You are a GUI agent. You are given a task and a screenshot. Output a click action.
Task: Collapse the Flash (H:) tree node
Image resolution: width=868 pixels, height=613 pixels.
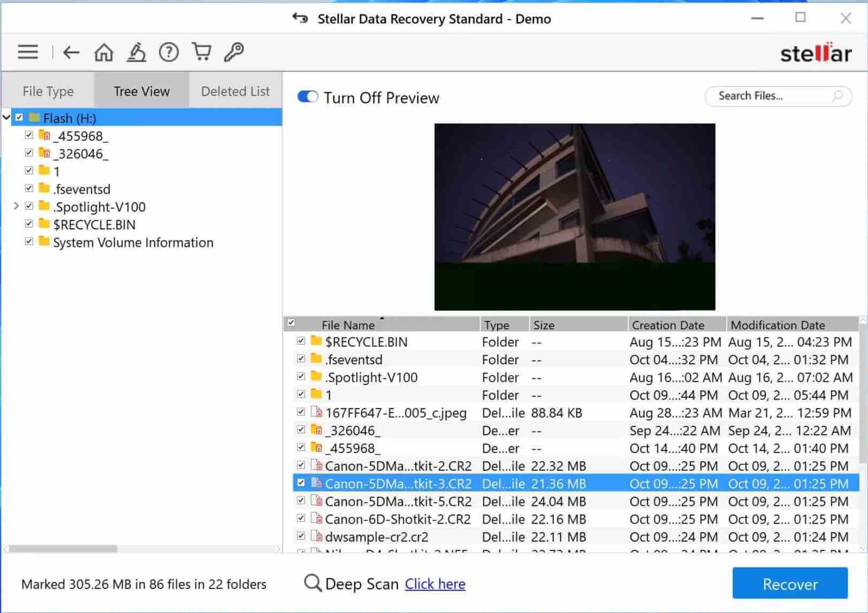tap(6, 117)
